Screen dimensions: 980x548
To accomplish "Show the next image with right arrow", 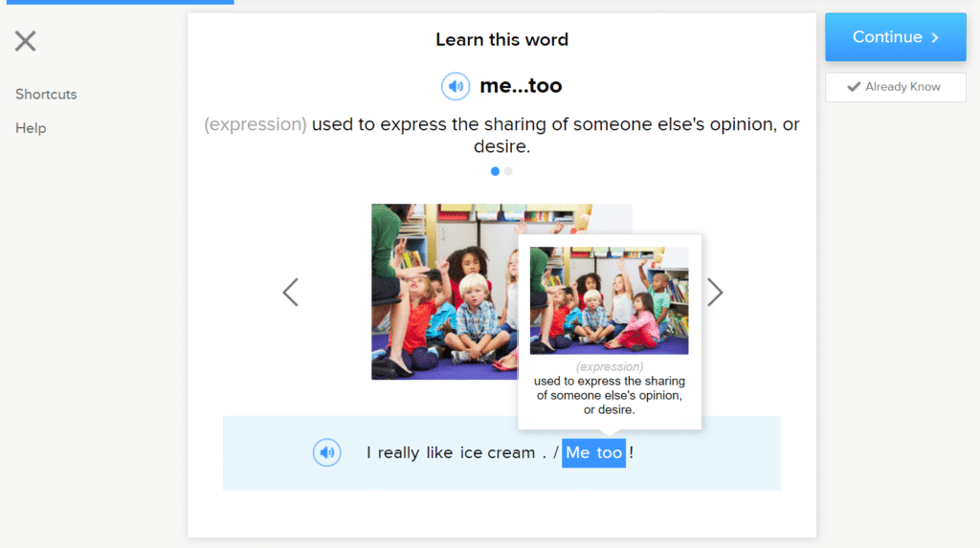I will click(715, 292).
